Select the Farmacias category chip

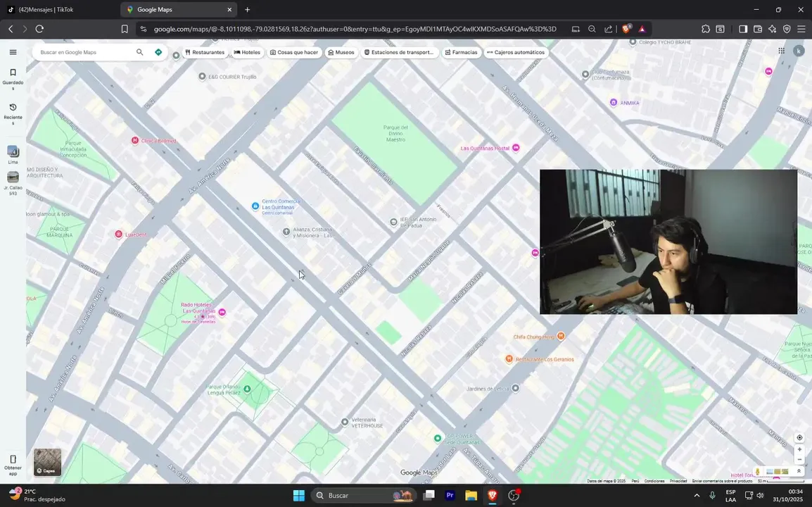point(461,52)
